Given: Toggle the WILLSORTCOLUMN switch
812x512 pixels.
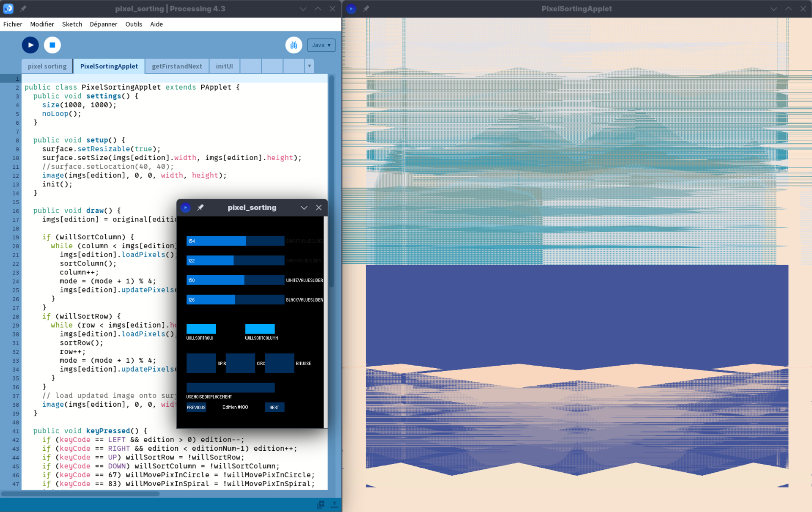Looking at the screenshot, I should [x=260, y=329].
